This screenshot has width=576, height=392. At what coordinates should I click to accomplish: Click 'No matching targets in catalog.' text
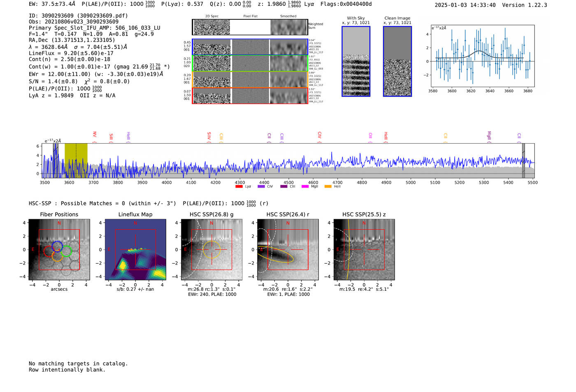(78, 364)
